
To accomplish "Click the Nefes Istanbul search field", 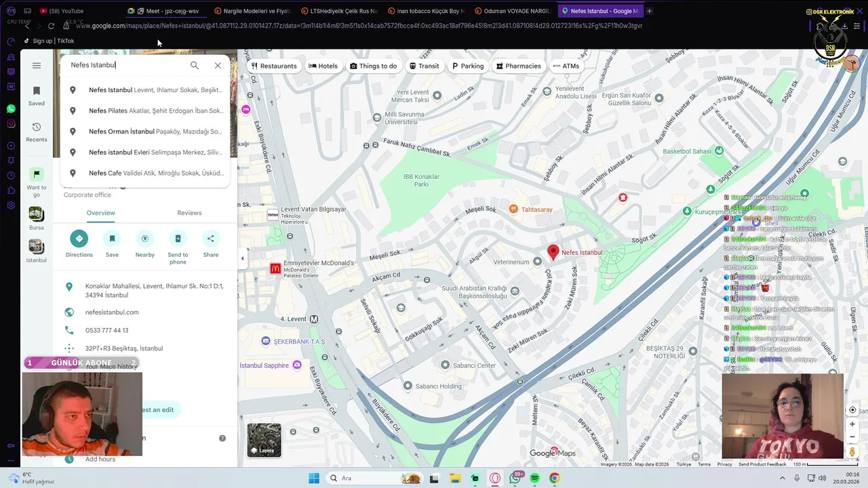I will click(x=125, y=65).
